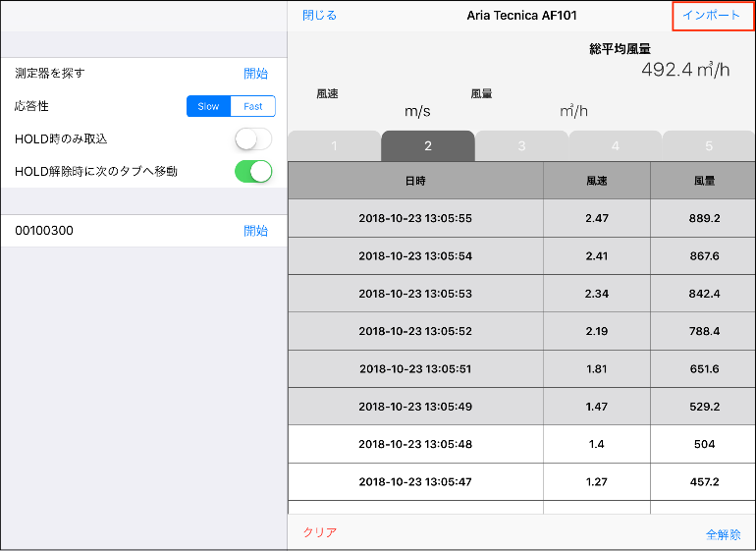Disable HOLD解除時に次のタブへ移動 switch
Image resolution: width=756 pixels, height=551 pixels.
tap(253, 171)
